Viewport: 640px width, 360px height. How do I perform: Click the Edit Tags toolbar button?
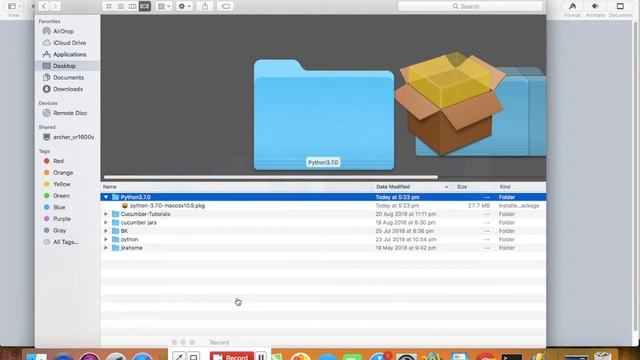point(226,6)
